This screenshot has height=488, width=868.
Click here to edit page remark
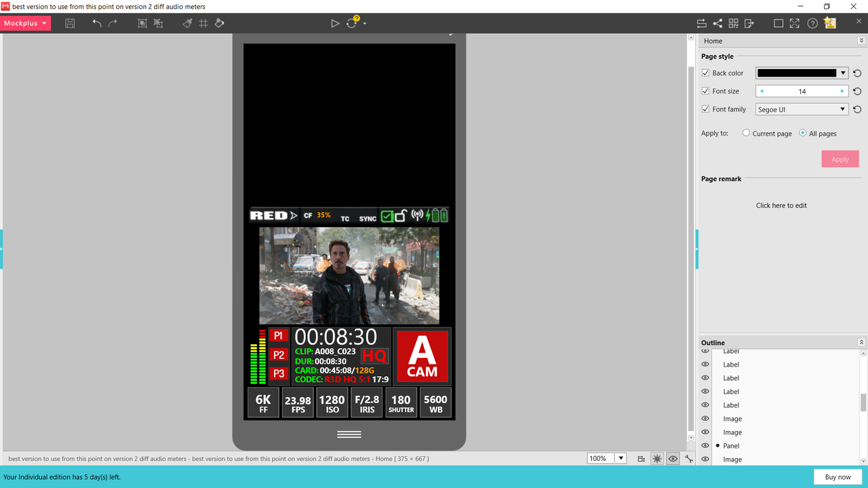pyautogui.click(x=781, y=205)
